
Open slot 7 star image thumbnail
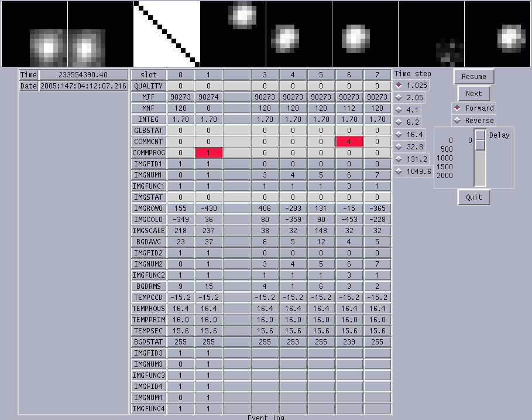coord(497,33)
